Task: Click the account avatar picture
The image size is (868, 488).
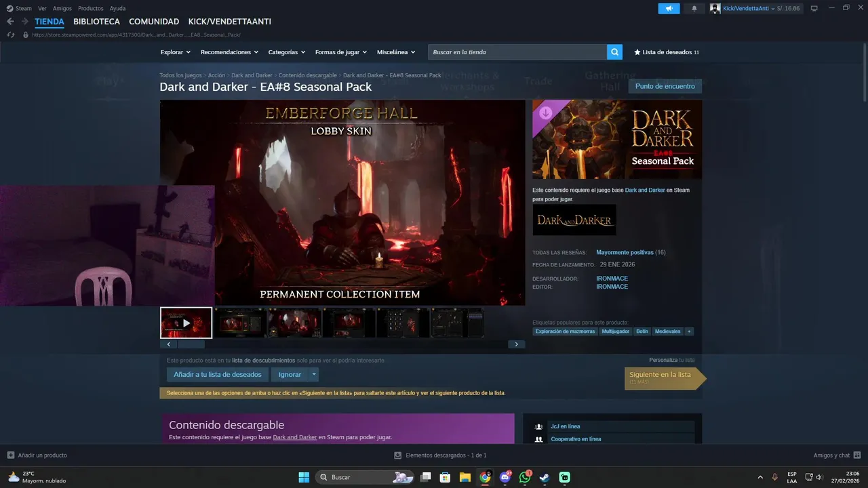Action: [x=715, y=8]
